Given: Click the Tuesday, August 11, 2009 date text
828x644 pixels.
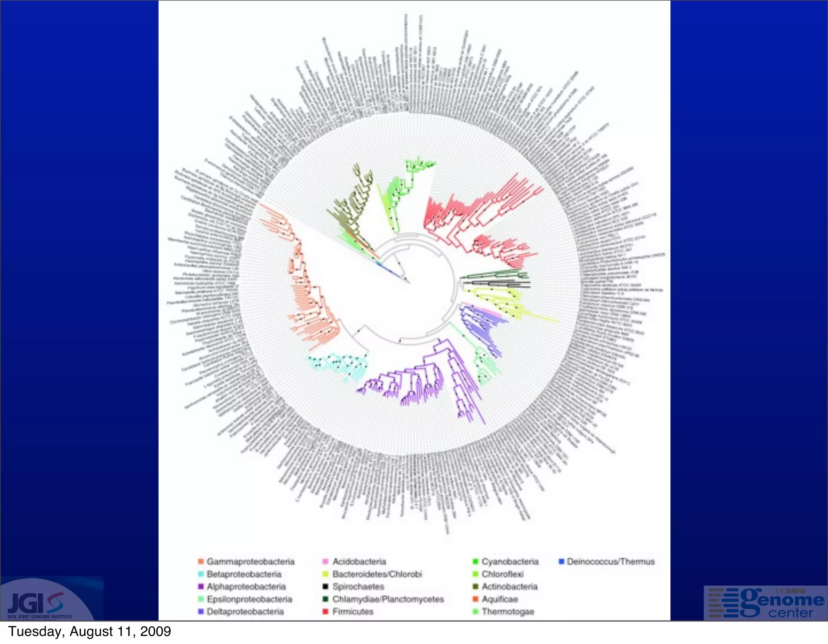Looking at the screenshot, I should [x=90, y=632].
